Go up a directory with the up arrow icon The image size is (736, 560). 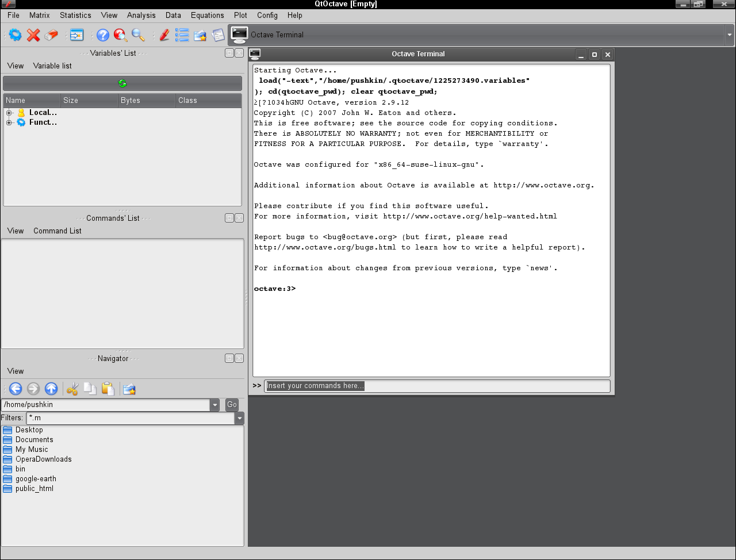coord(51,389)
